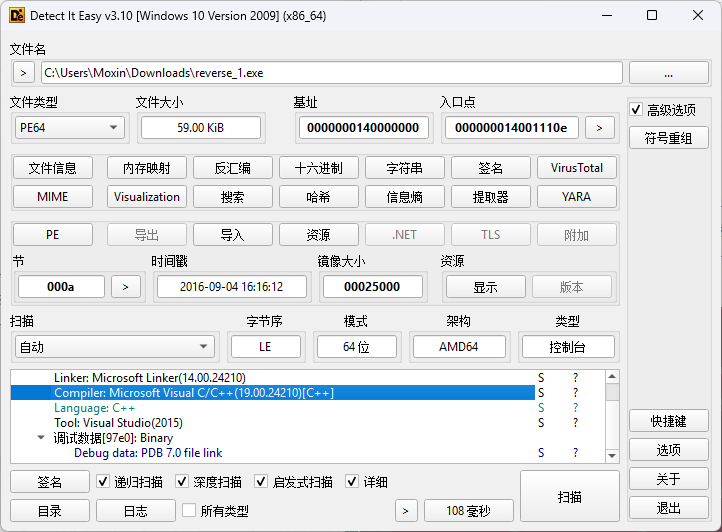
Task: Click the arrow button left of file path
Action: coord(23,73)
